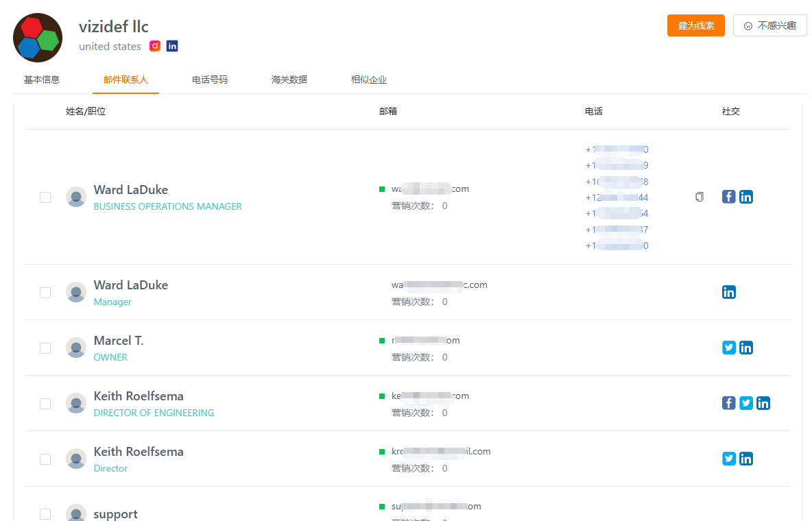Open Twitter for Keith Roelfsema Director row
This screenshot has height=521, width=812.
coord(728,459)
